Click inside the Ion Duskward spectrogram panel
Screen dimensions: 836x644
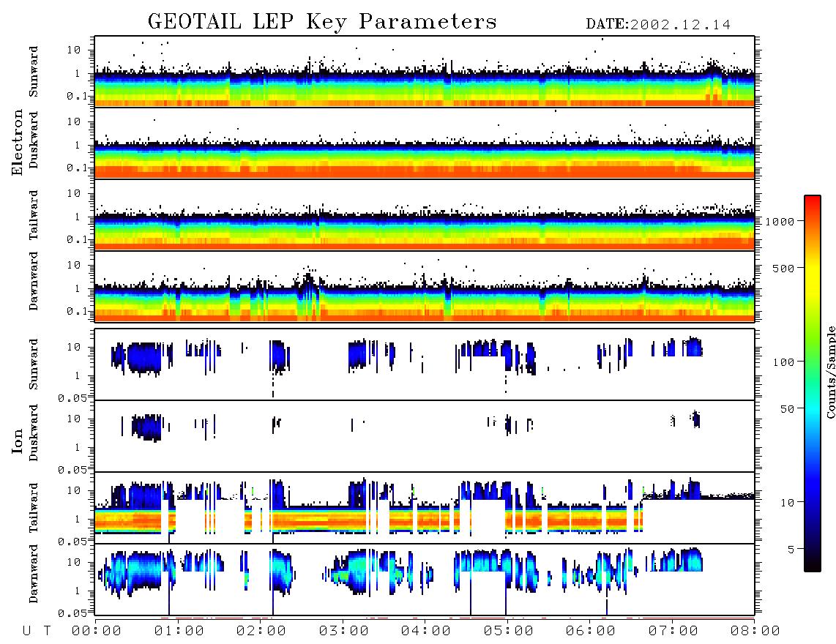tap(425, 436)
